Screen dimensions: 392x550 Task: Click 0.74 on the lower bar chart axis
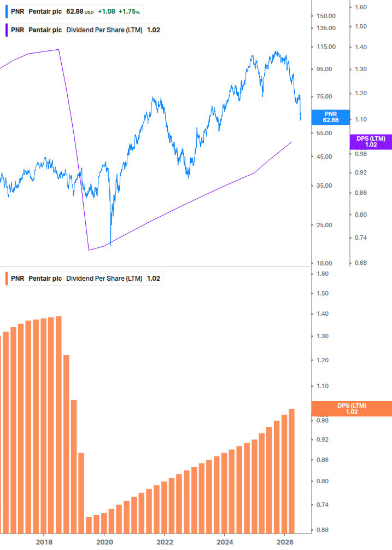point(323,505)
